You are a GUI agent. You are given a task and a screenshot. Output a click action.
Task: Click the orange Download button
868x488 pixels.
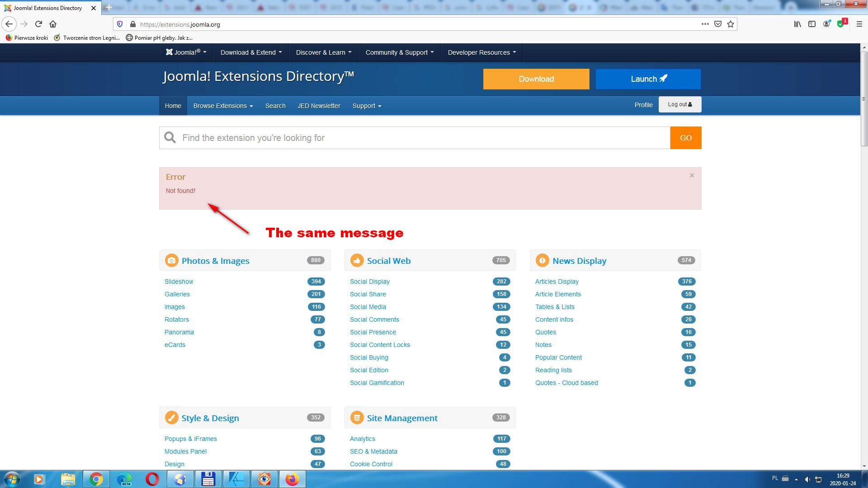coord(536,79)
